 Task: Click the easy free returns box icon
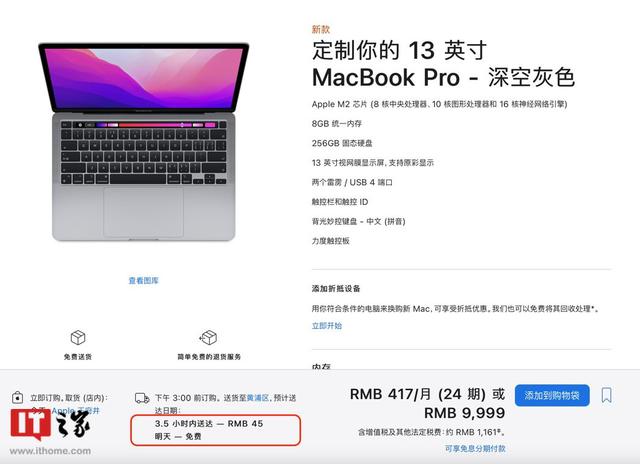(208, 337)
